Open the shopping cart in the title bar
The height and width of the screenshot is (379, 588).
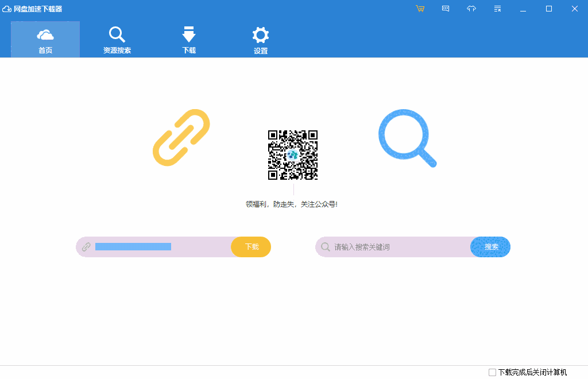(x=420, y=9)
